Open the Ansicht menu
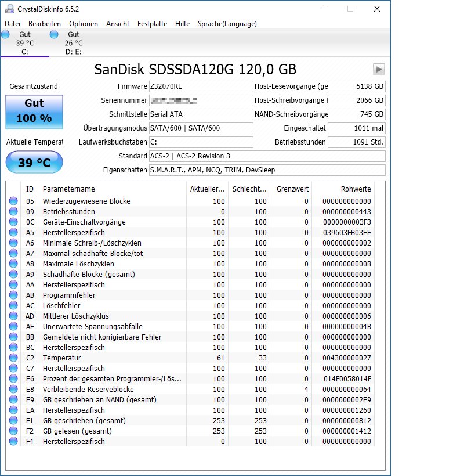Viewport: 464px width, 476px height. point(118,24)
